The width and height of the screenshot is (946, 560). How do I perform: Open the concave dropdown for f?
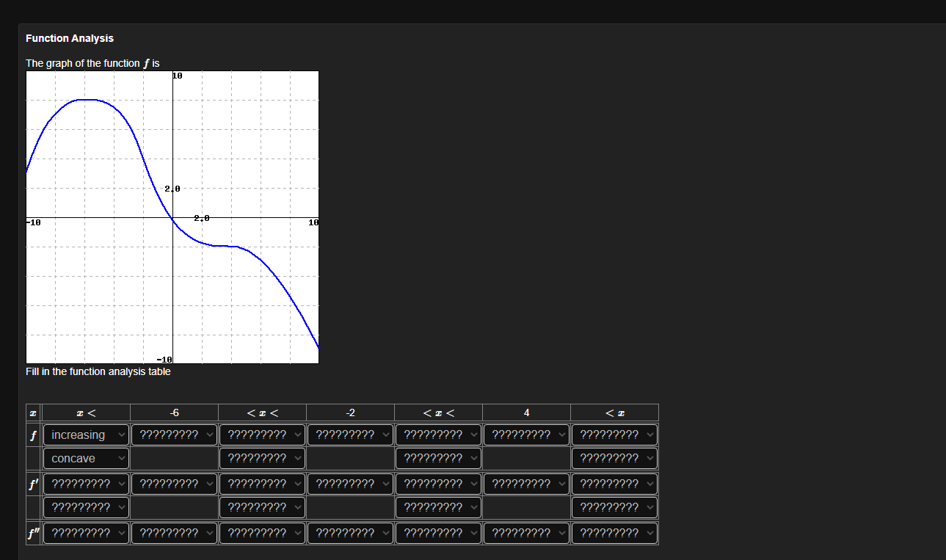86,458
